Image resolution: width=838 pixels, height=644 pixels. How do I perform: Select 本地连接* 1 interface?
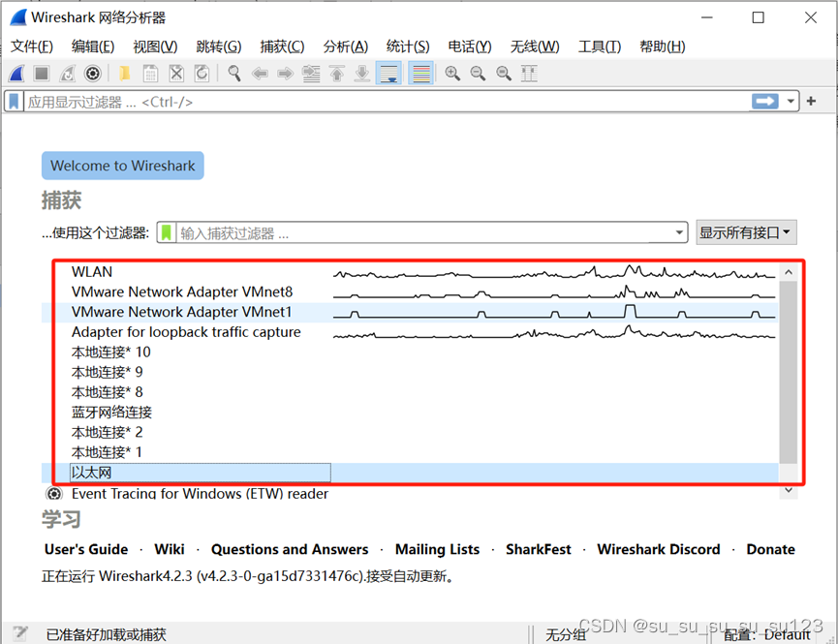(x=410, y=452)
